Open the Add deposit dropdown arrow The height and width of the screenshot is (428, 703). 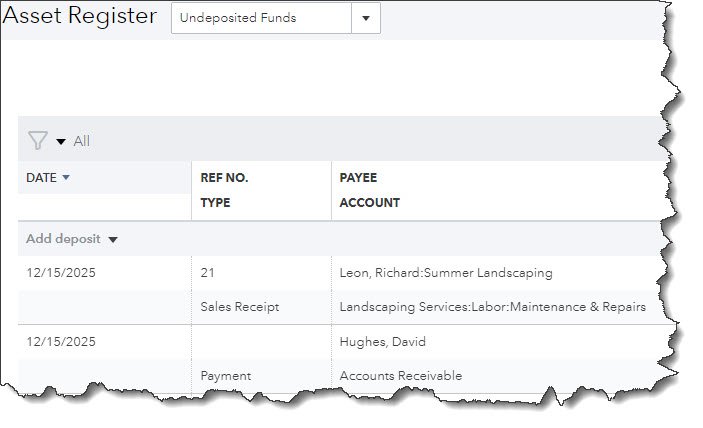[113, 239]
